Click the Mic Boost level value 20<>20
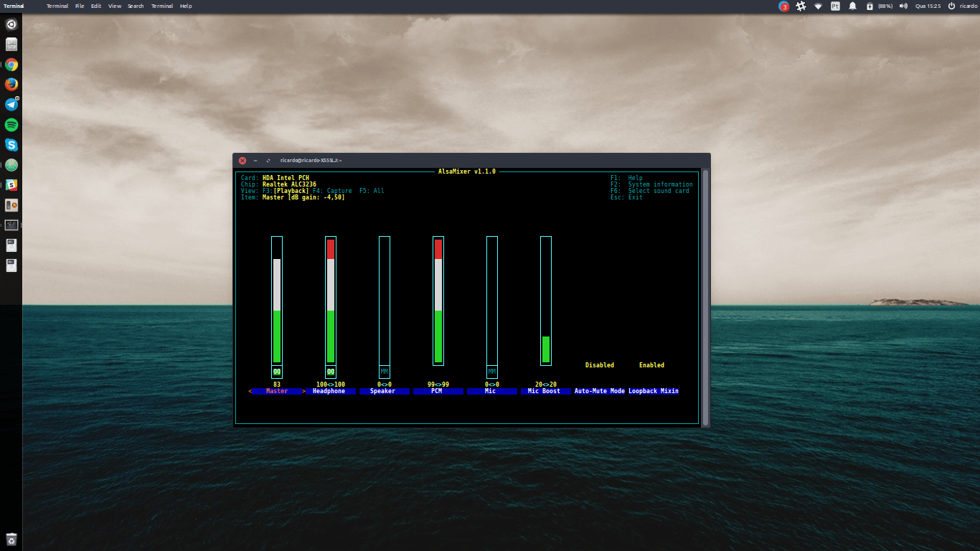The height and width of the screenshot is (551, 980). click(x=546, y=385)
